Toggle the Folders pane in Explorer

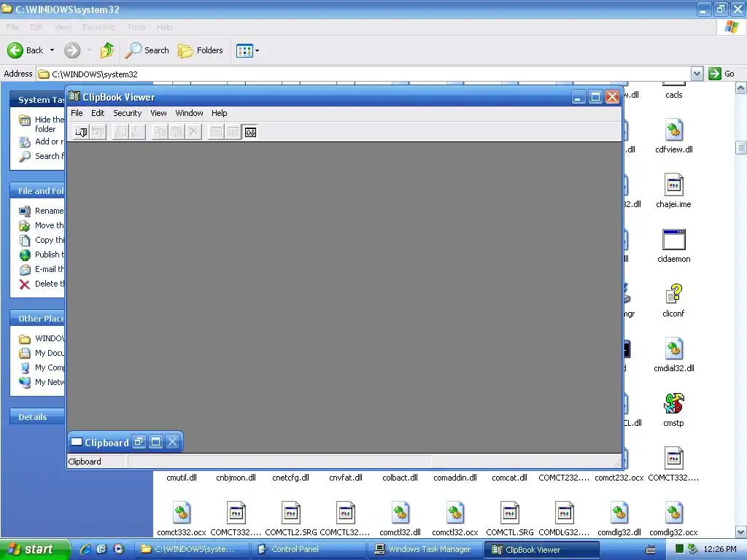point(200,50)
